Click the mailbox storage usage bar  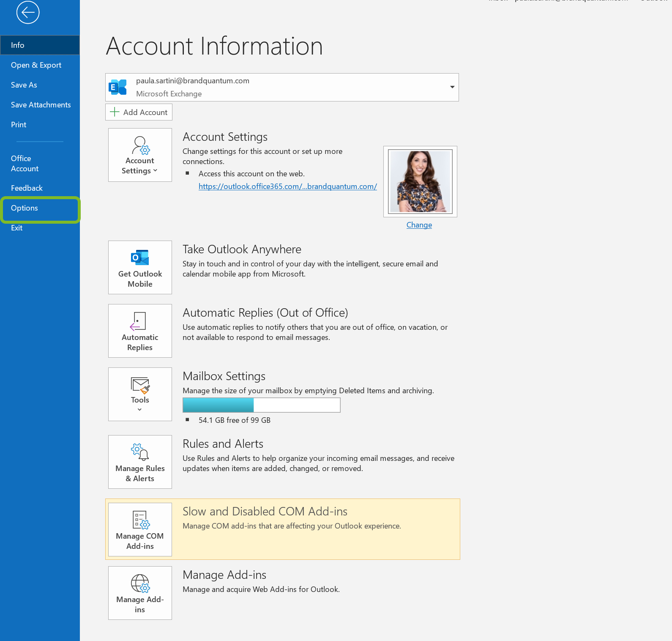(262, 405)
